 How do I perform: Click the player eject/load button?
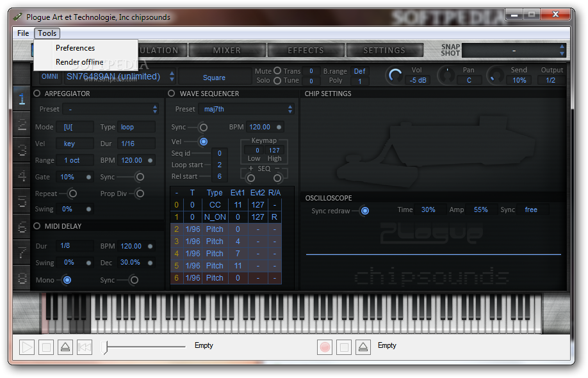point(65,347)
